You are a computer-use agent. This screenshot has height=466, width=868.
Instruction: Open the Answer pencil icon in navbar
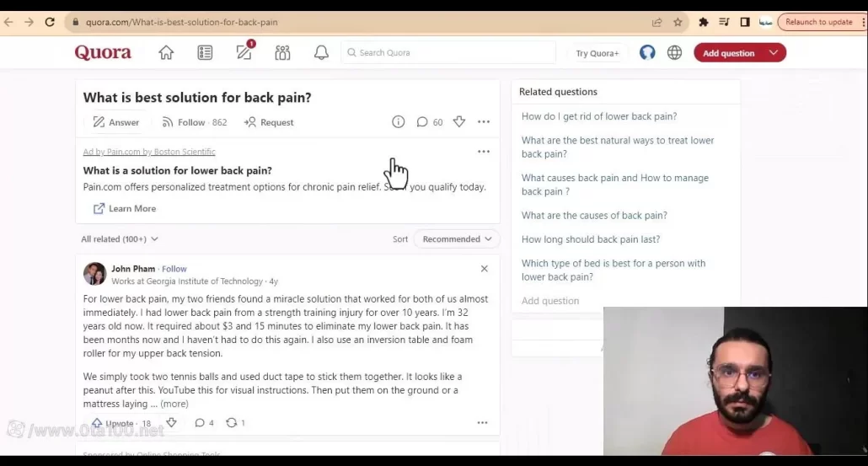pos(244,53)
